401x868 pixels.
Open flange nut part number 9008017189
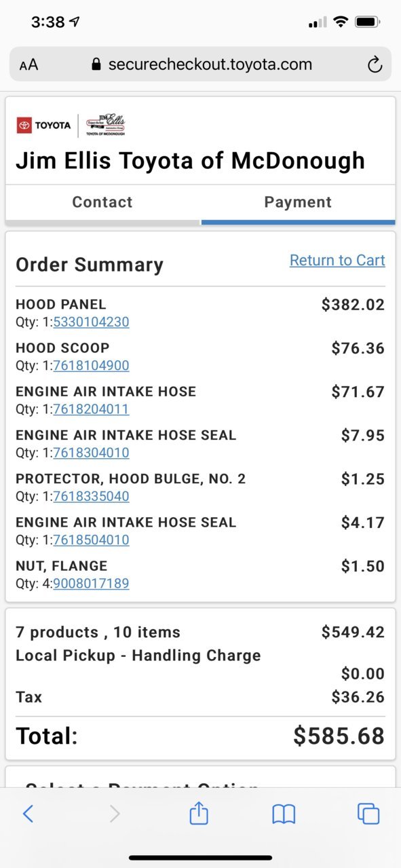click(91, 583)
